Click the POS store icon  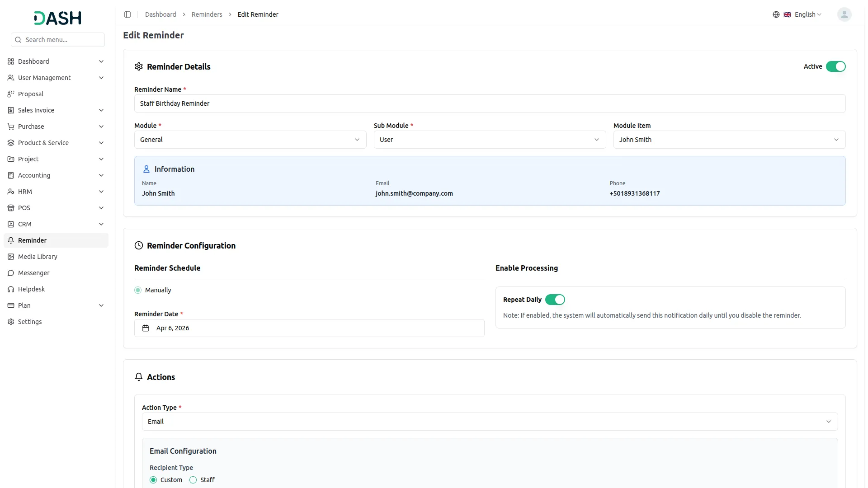click(11, 208)
